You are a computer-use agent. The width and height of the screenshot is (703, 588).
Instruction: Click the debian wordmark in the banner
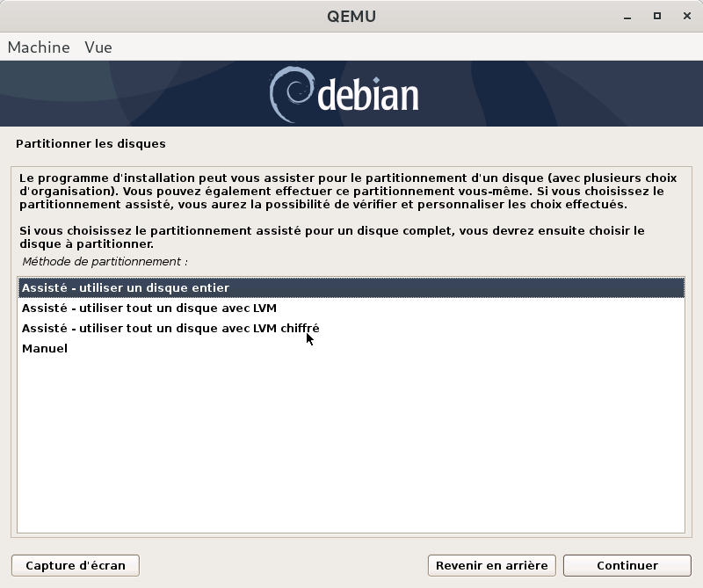click(x=367, y=96)
